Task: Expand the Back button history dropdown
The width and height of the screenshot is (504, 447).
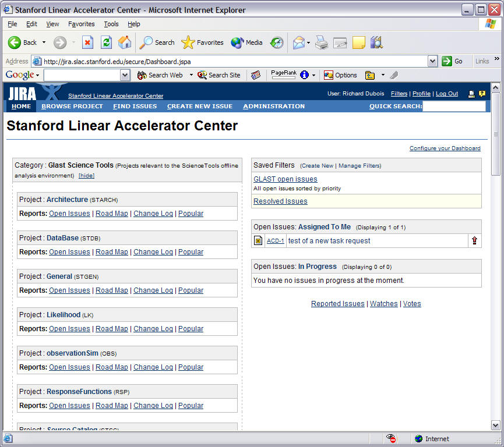Action: 44,42
